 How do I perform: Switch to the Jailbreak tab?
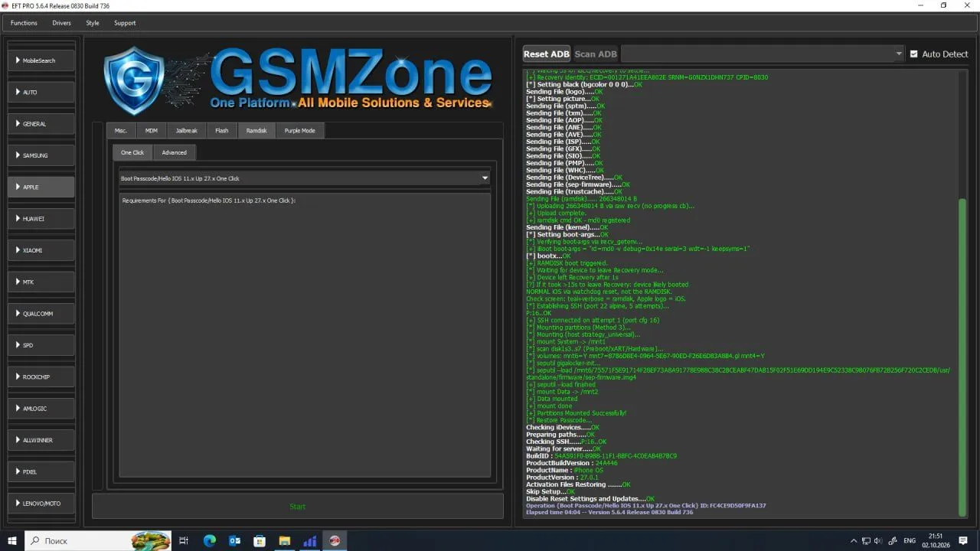point(187,131)
